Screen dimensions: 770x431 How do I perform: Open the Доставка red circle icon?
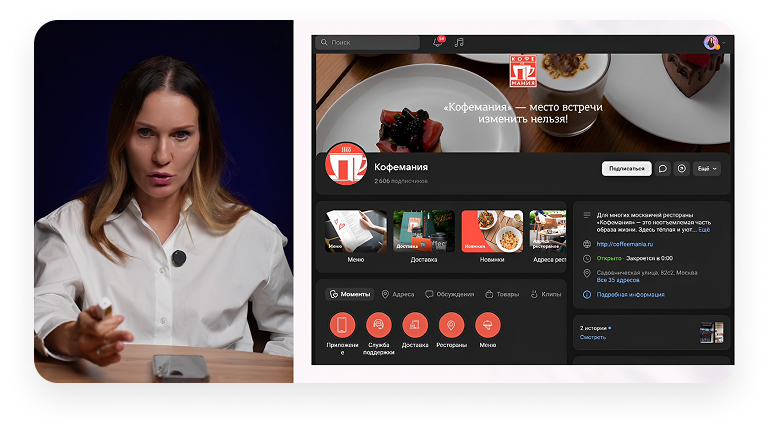[415, 325]
